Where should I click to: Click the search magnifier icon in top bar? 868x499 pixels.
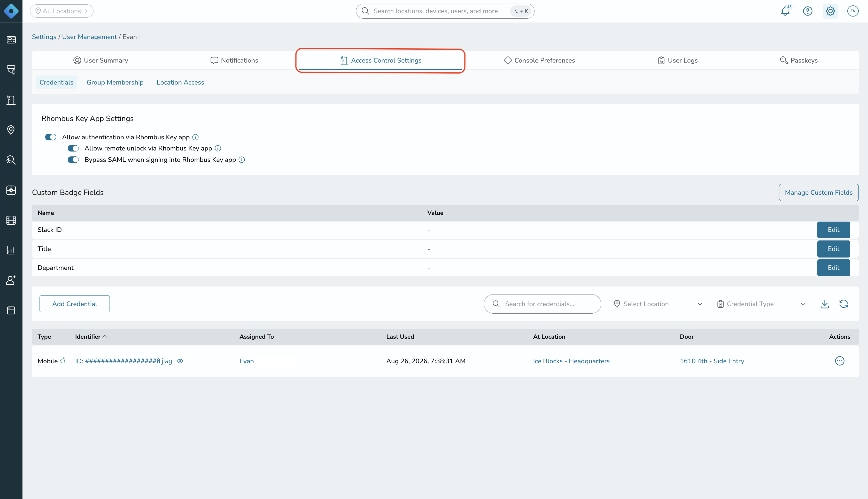click(x=365, y=11)
